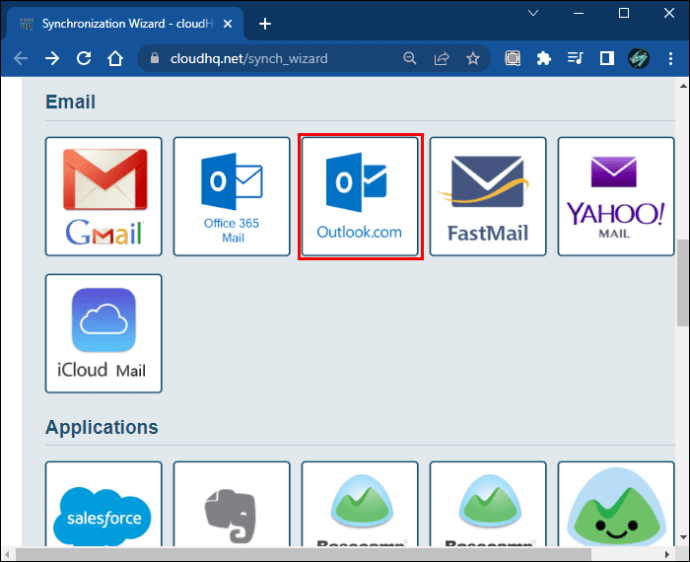Viewport: 690px width, 562px height.
Task: Select the Gmail email service tile
Action: click(x=104, y=196)
